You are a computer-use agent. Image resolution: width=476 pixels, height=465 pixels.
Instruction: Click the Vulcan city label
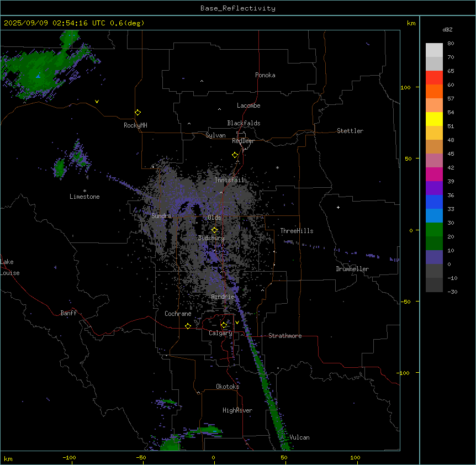pos(299,437)
